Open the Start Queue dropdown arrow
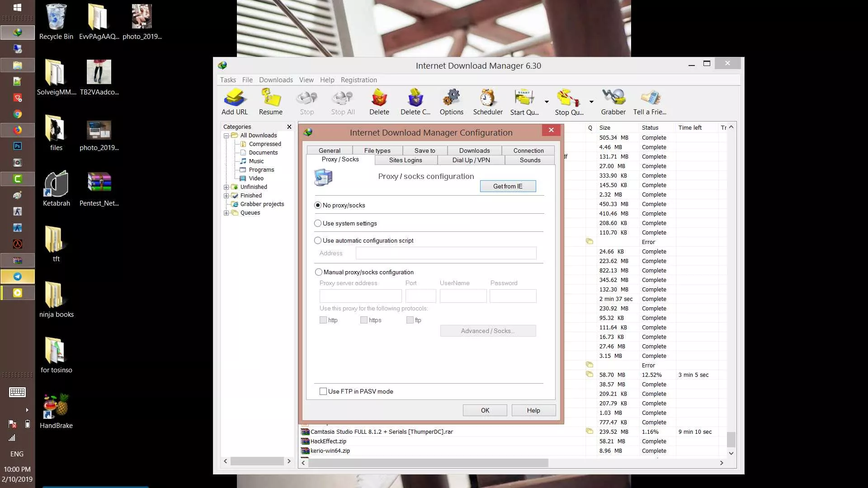The width and height of the screenshot is (868, 488). [x=547, y=102]
